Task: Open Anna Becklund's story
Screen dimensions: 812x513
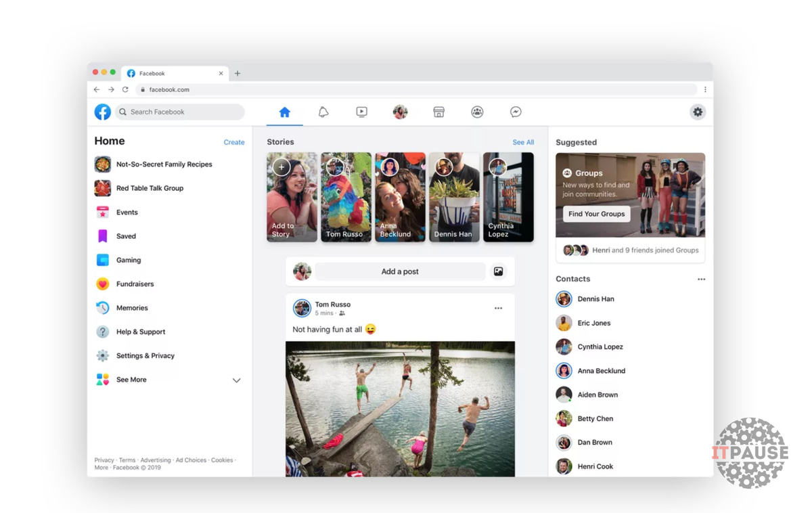Action: pos(400,197)
